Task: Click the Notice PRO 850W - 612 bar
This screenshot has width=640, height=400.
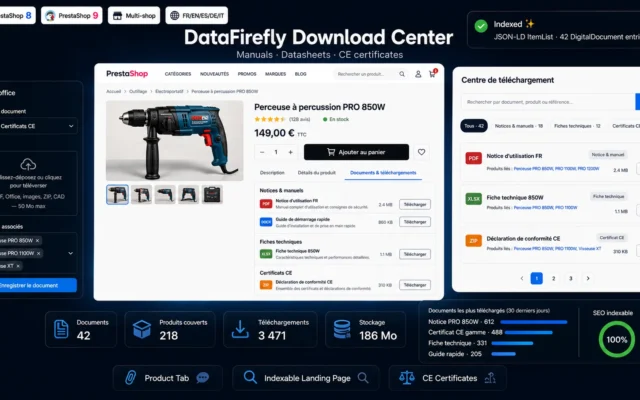Action: [x=534, y=322]
